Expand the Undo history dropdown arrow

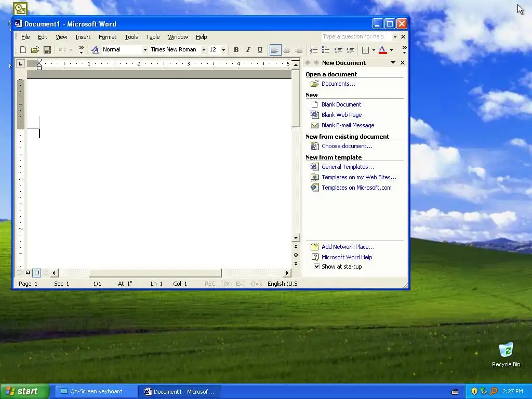[71, 50]
